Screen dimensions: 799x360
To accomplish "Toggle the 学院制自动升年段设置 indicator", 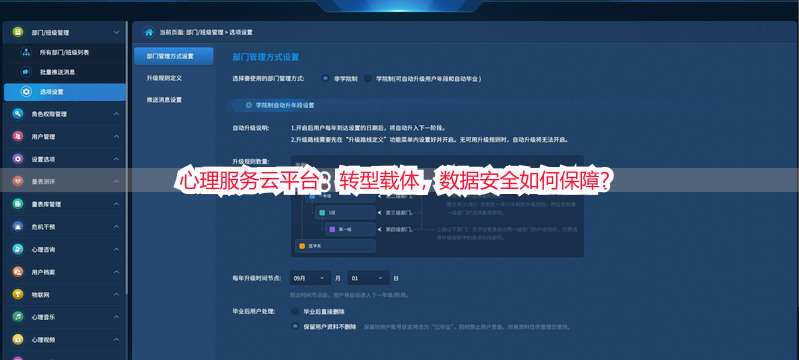I will pos(249,105).
